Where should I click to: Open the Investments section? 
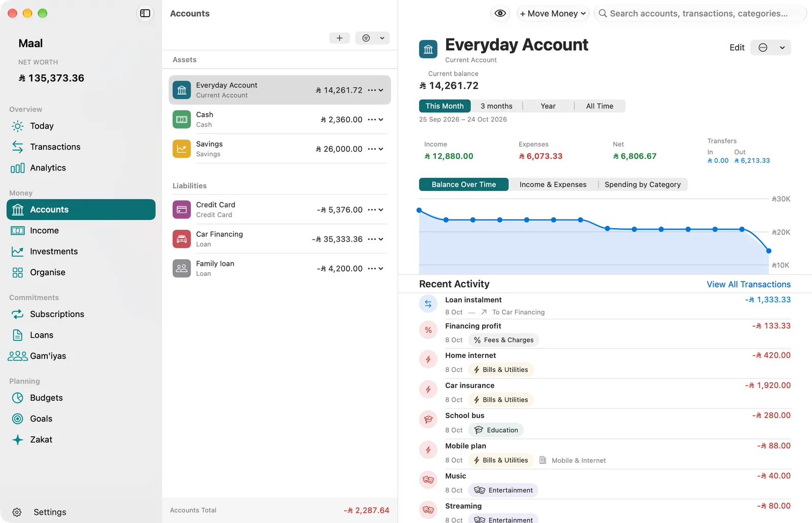tap(81, 252)
